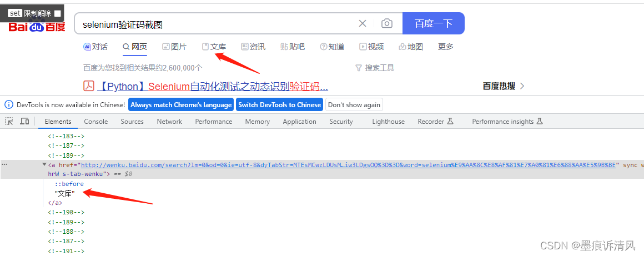Clear the search box with X icon
The width and height of the screenshot is (644, 256).
click(x=362, y=23)
